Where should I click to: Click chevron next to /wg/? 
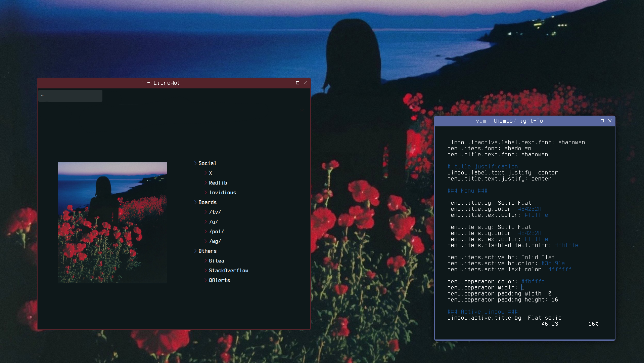click(x=206, y=241)
